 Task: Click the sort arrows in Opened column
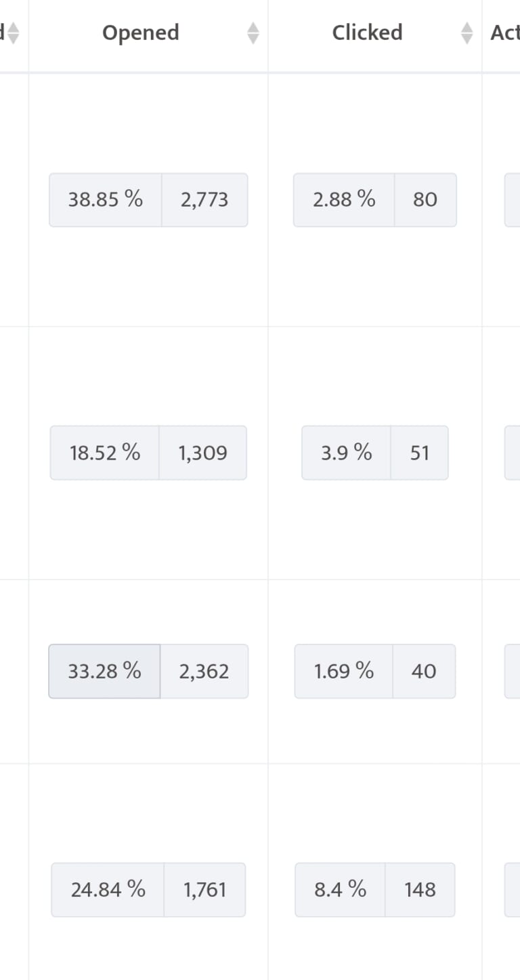click(x=253, y=33)
